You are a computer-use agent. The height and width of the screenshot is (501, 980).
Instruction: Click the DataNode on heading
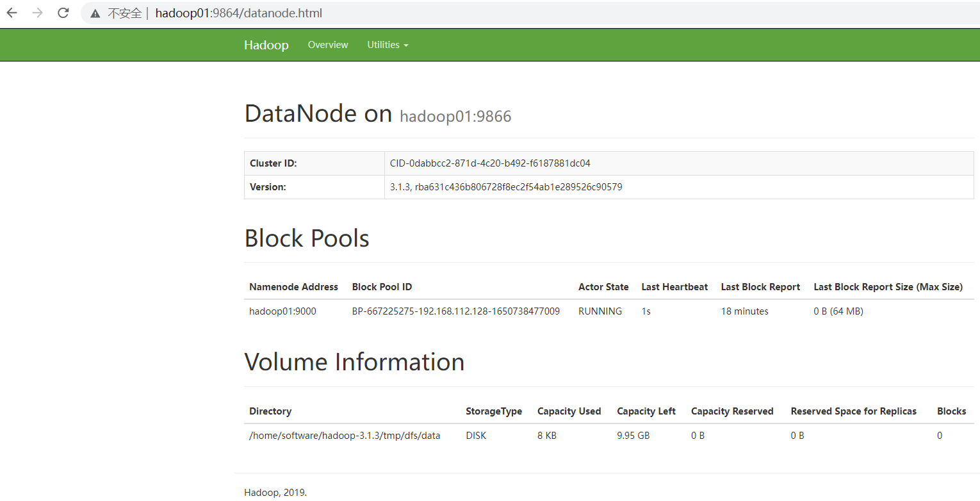(318, 113)
